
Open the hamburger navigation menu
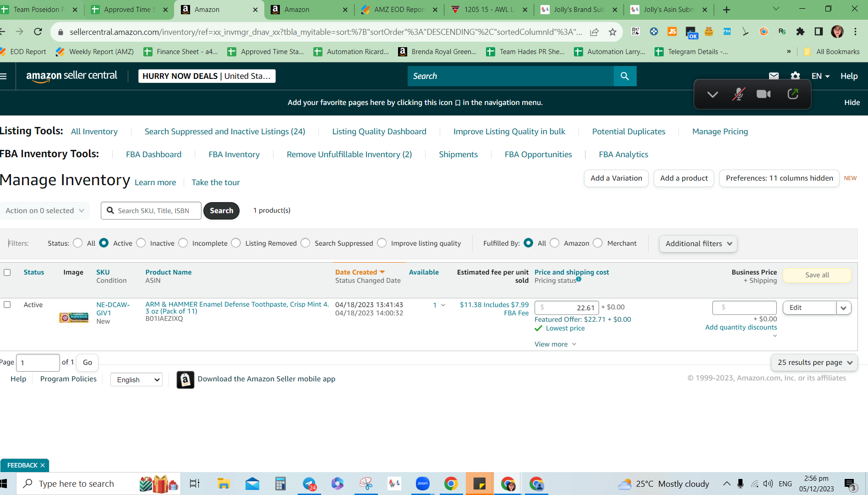[4, 76]
